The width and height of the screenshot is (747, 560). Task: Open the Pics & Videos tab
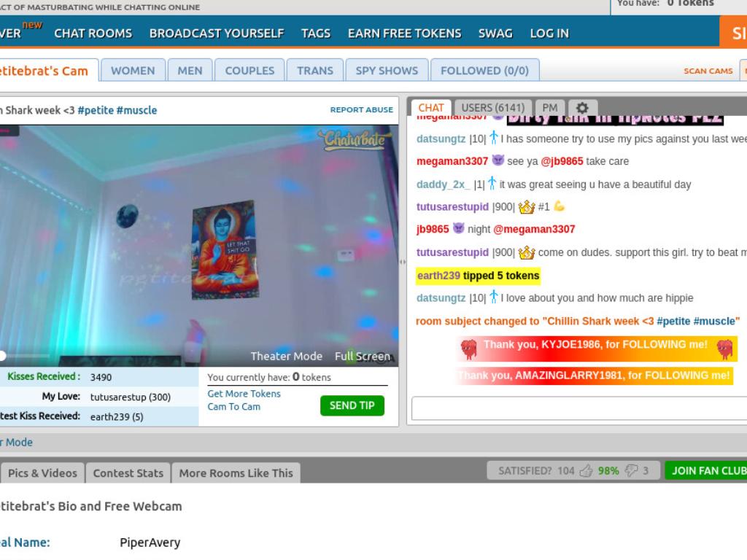(42, 472)
